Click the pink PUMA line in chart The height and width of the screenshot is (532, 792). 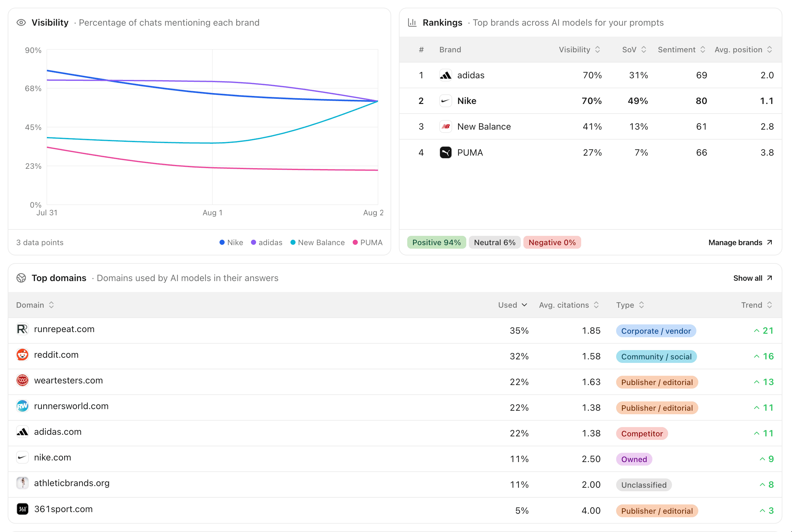213,167
